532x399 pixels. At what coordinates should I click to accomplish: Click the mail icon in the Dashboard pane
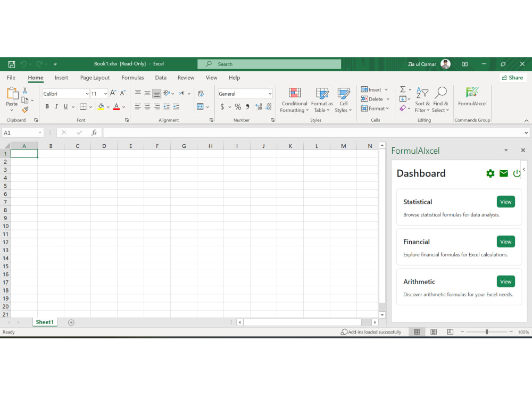tap(503, 173)
